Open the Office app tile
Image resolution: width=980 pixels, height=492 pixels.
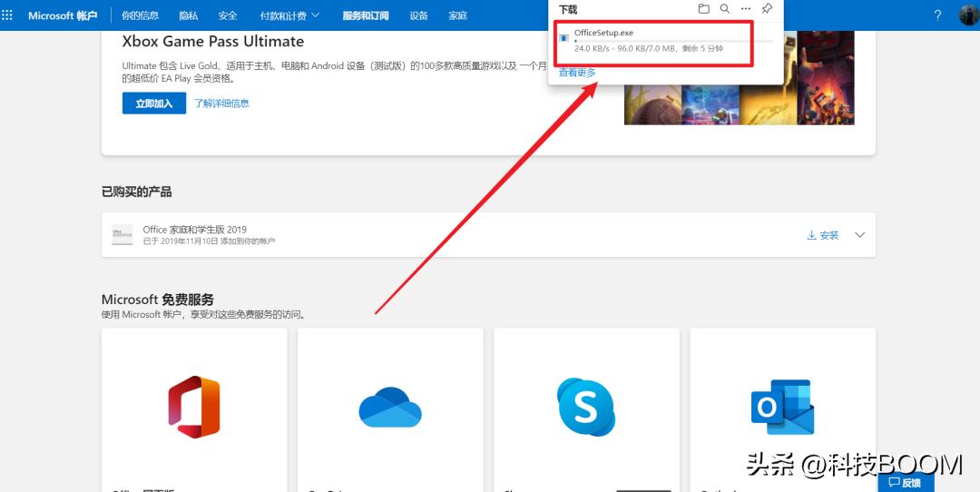tap(194, 407)
